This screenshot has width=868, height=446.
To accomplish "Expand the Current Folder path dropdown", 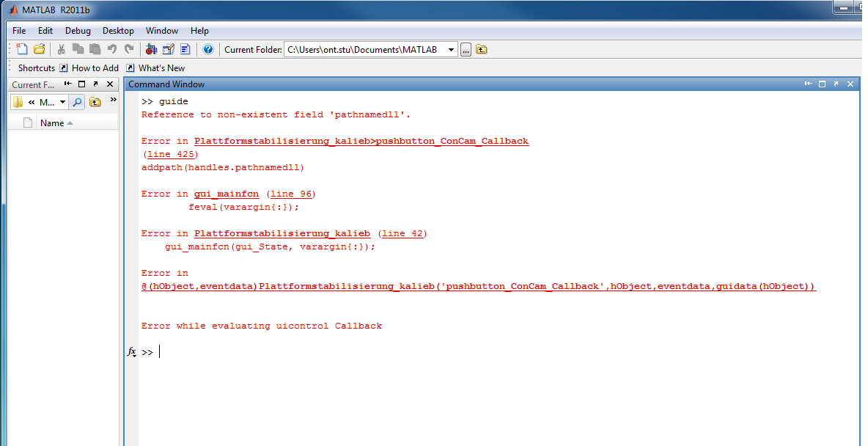I will click(449, 50).
